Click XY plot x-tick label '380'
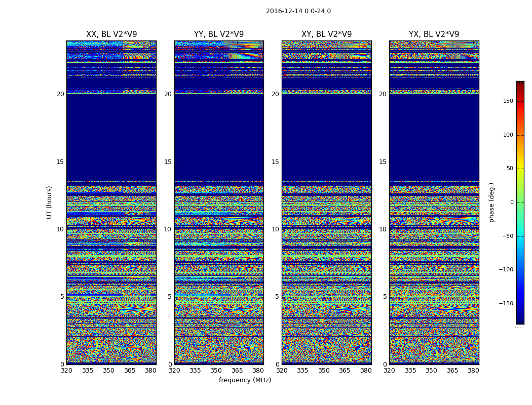 366,371
